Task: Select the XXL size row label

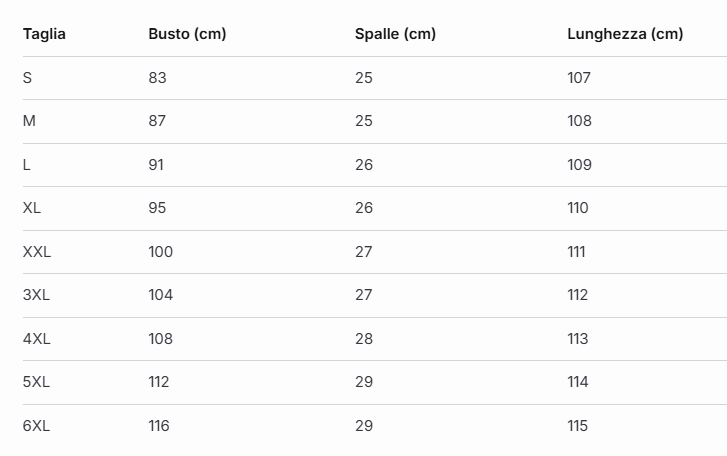Action: coord(37,252)
